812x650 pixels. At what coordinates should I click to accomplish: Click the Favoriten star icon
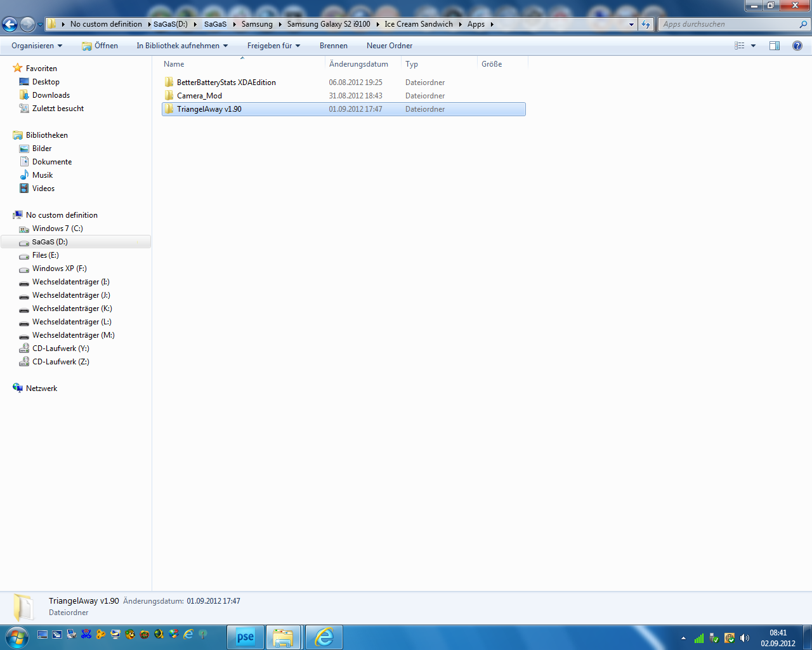18,68
